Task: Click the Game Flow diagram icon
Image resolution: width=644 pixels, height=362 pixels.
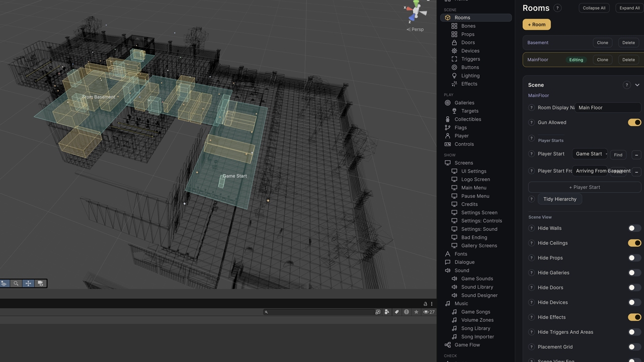Action: [448, 345]
